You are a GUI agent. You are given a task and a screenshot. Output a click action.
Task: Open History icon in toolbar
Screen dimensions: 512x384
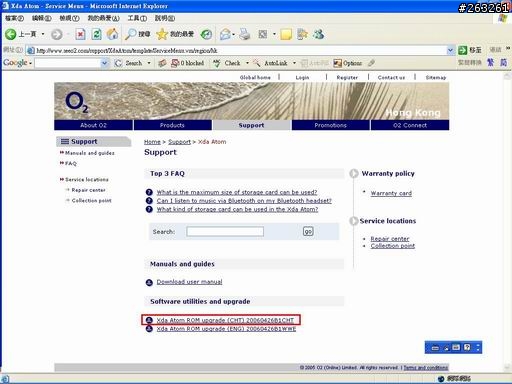click(x=206, y=34)
